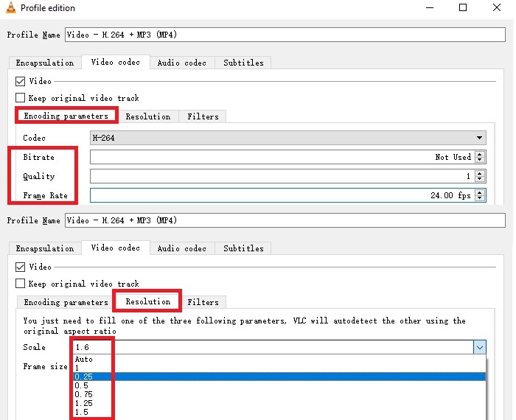Click the VLC cone icon in title bar

point(11,7)
